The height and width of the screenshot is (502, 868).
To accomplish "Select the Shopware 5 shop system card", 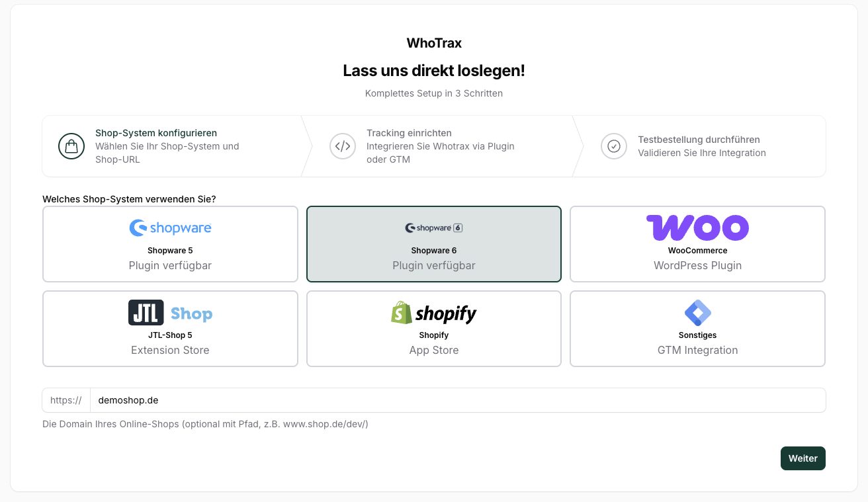I will [x=170, y=244].
